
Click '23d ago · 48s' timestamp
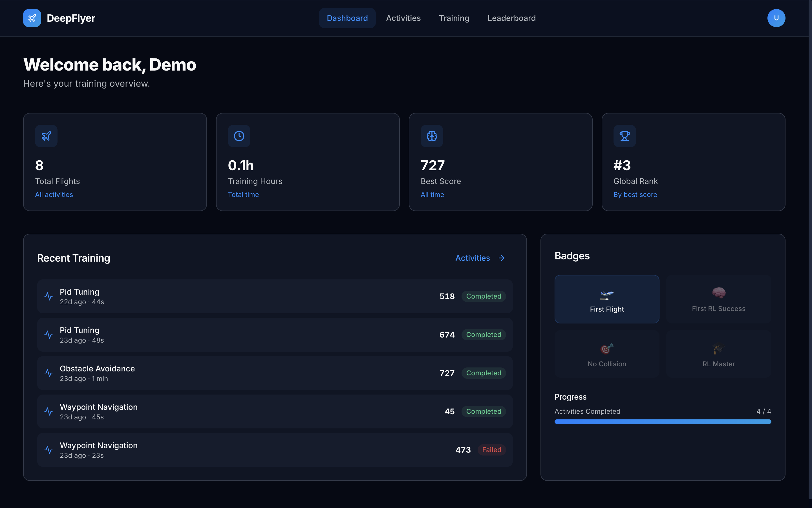click(x=82, y=340)
